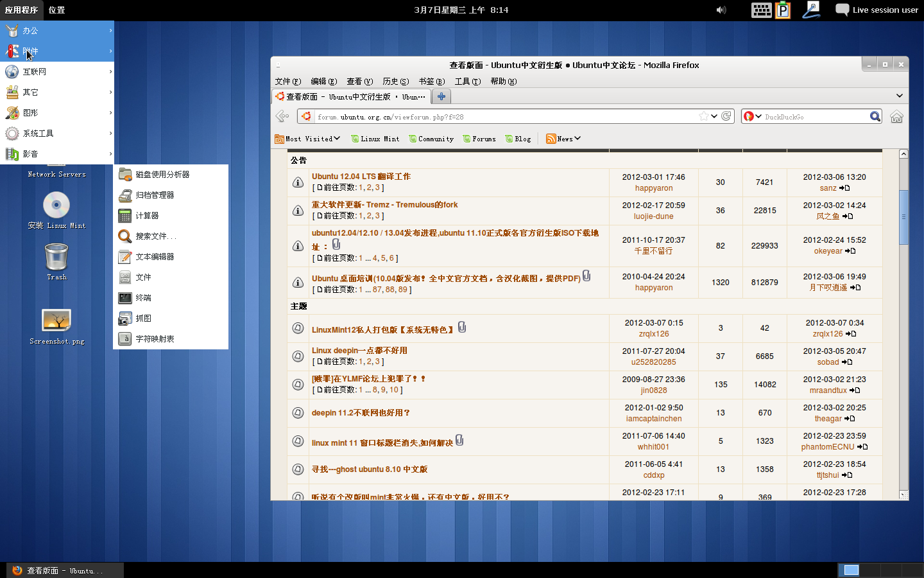Open search engine selector dropdown
This screenshot has width=924, height=578.
click(x=753, y=116)
